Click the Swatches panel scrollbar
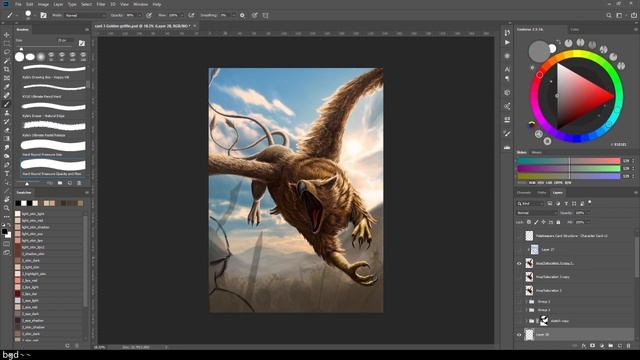 click(85, 261)
